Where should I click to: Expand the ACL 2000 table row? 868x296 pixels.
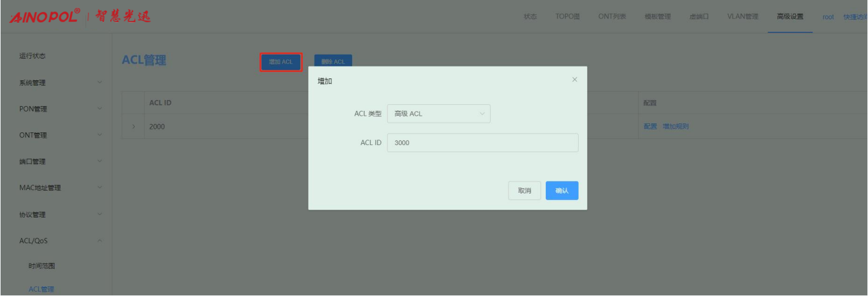coord(133,126)
